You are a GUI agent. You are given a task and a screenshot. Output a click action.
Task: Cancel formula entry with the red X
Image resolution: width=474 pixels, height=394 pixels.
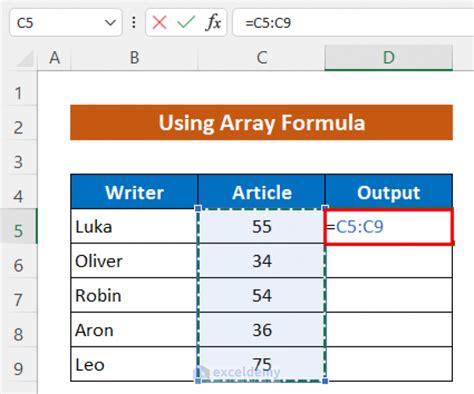pyautogui.click(x=159, y=23)
